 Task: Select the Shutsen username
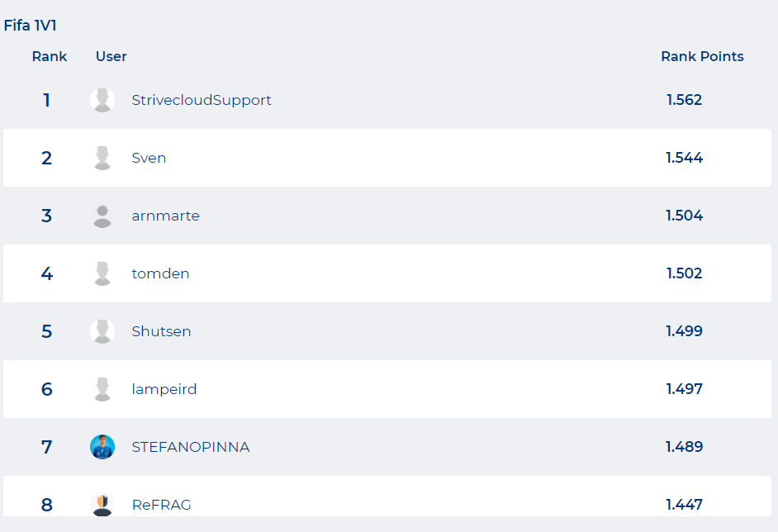click(161, 331)
